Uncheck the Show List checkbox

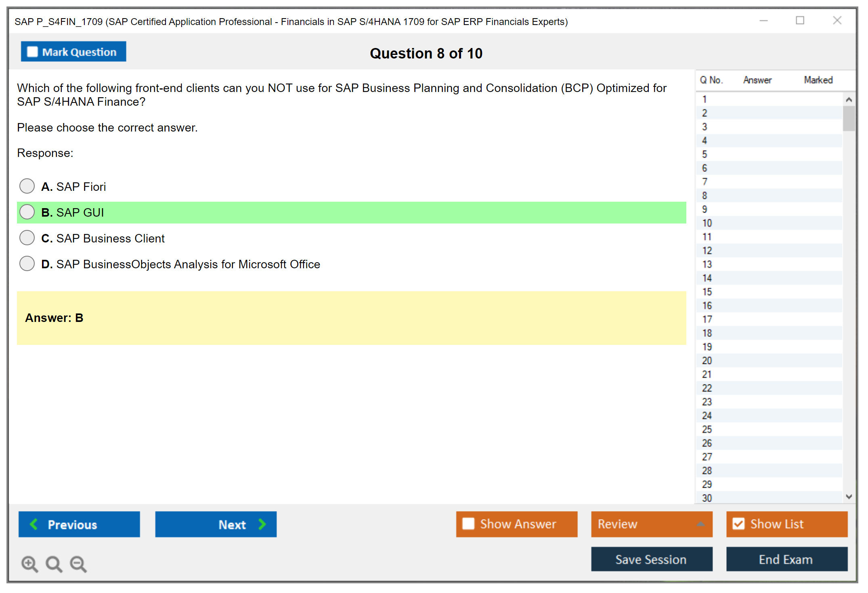point(738,524)
